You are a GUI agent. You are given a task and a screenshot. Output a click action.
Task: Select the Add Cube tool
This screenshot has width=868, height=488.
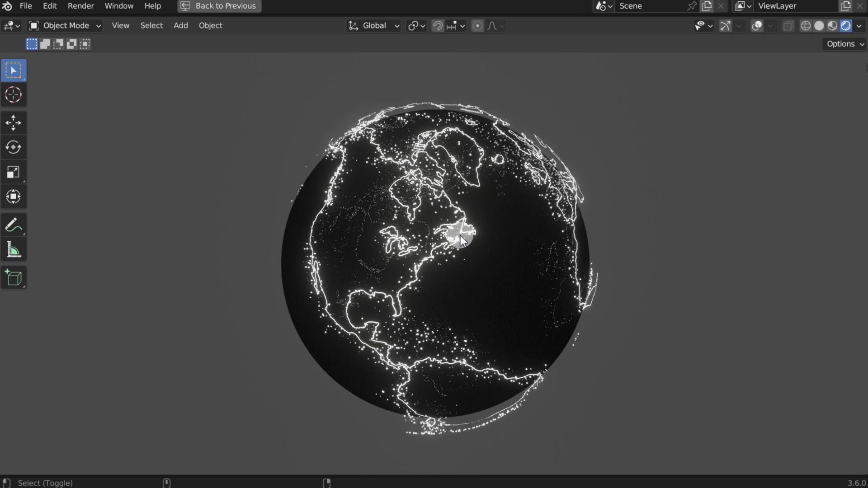[x=13, y=278]
